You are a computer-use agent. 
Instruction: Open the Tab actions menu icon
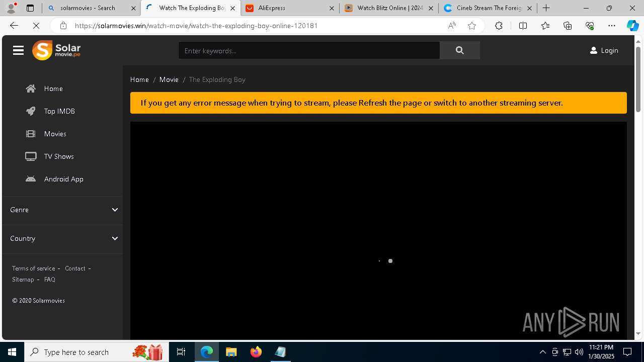pos(30,8)
